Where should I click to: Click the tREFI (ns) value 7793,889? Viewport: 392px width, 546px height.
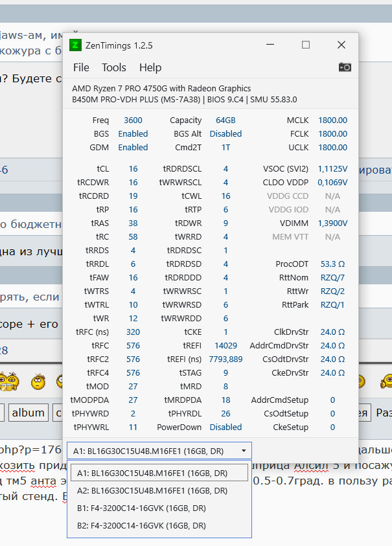tap(225, 359)
